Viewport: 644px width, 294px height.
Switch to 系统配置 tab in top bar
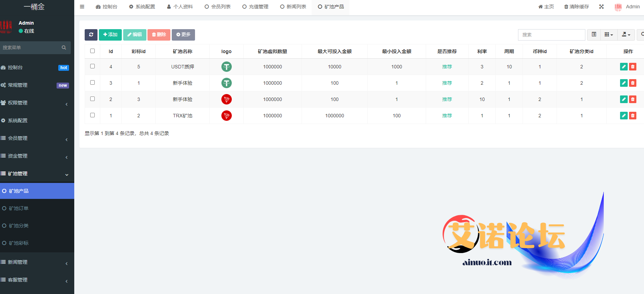pos(142,7)
